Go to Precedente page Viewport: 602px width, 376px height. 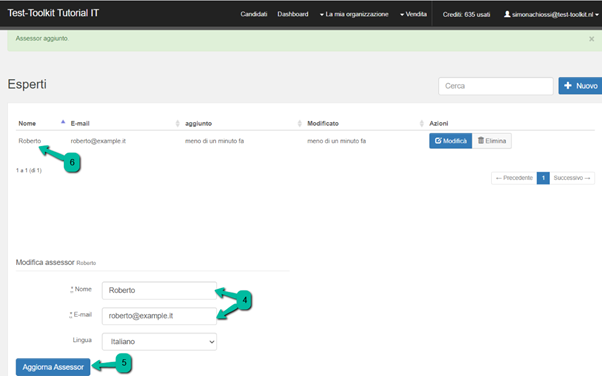(x=514, y=178)
